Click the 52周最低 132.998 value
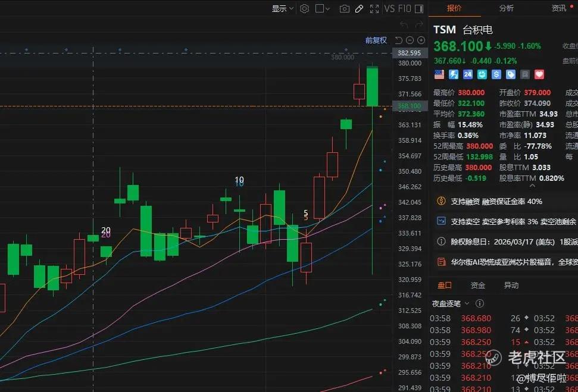Image resolution: width=578 pixels, height=392 pixels. click(480, 156)
